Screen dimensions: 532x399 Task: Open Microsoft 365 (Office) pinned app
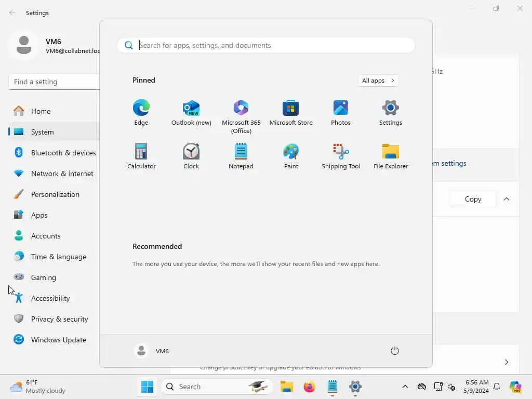[x=241, y=117]
